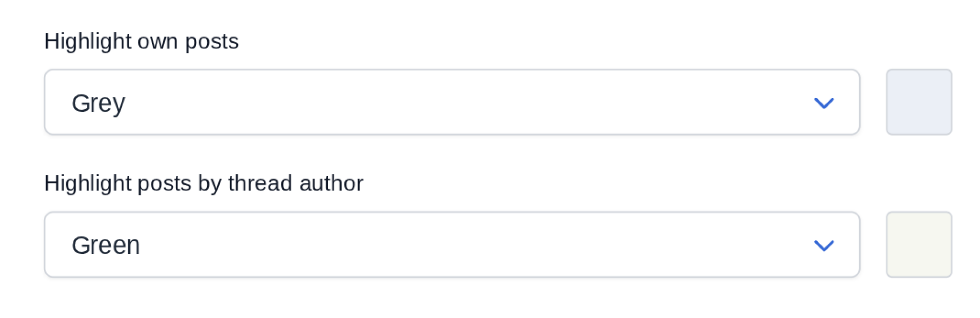This screenshot has height=318, width=980.
Task: Expand the thread author highlight color list
Action: click(451, 244)
